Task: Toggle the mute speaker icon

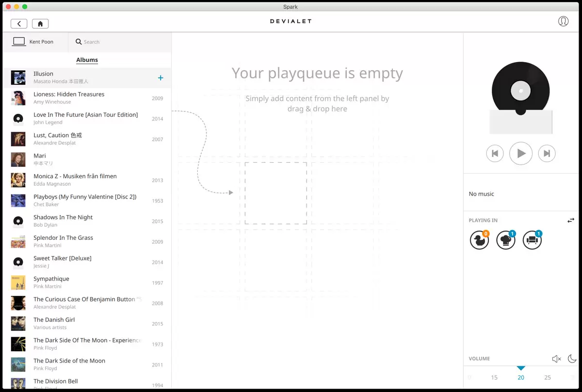Action: (x=556, y=359)
